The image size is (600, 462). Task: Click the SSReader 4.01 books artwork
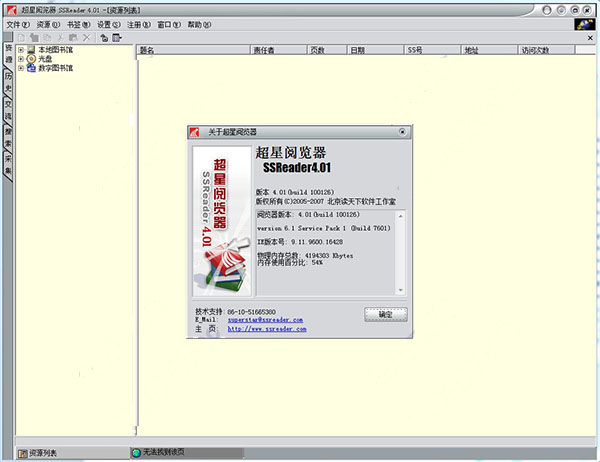tap(222, 221)
